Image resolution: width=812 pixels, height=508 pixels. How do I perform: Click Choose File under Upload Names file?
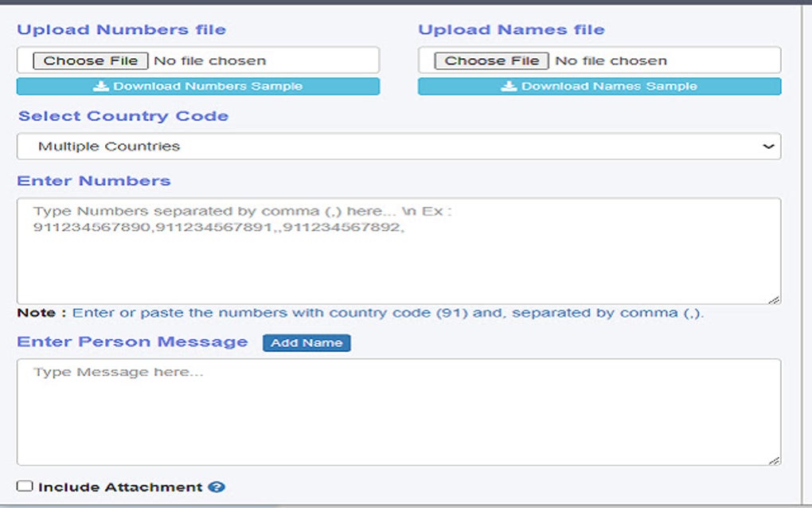point(491,60)
